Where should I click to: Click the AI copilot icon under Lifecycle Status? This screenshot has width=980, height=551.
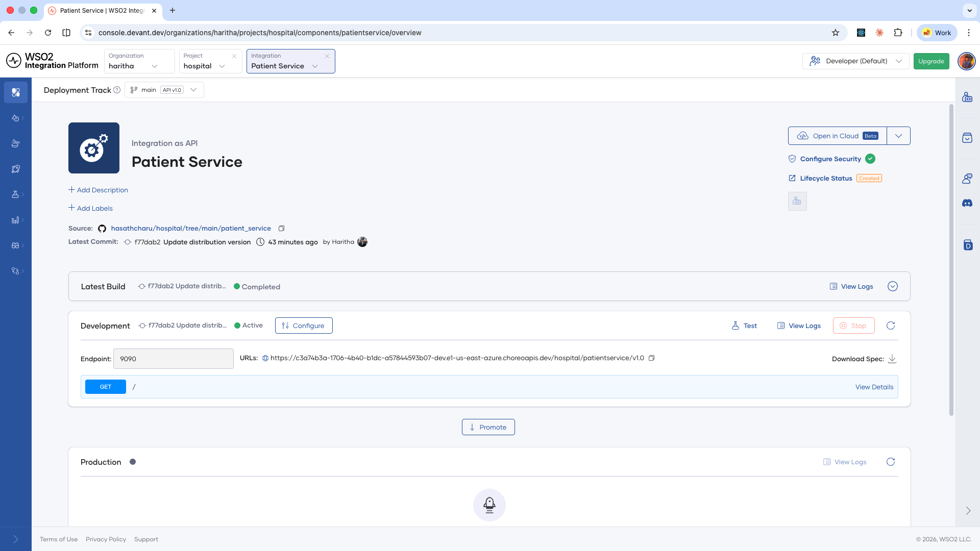[x=797, y=202]
